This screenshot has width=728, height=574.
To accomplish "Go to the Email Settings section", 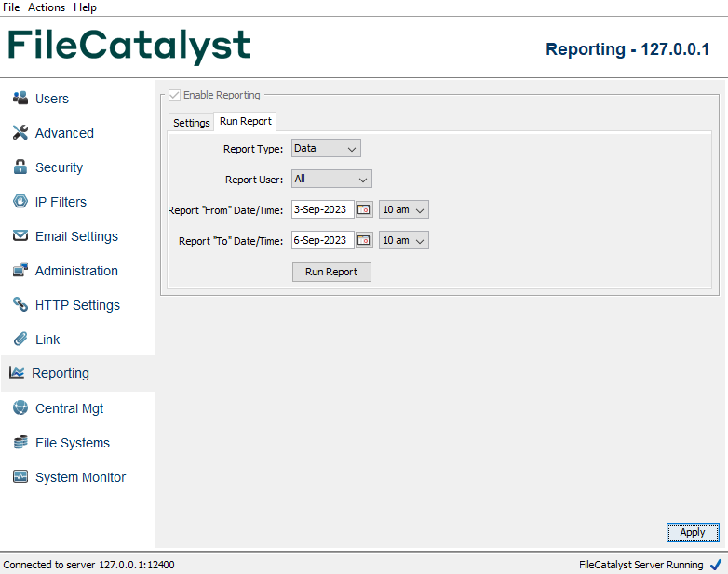I will click(x=76, y=236).
